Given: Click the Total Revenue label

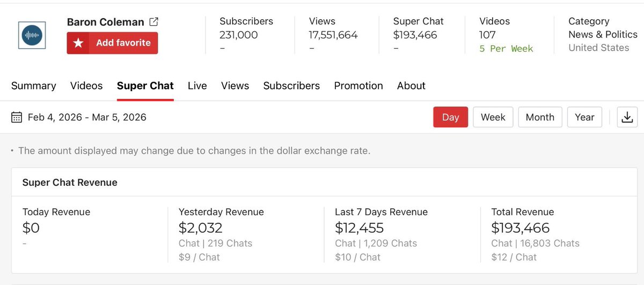Looking at the screenshot, I should (523, 212).
